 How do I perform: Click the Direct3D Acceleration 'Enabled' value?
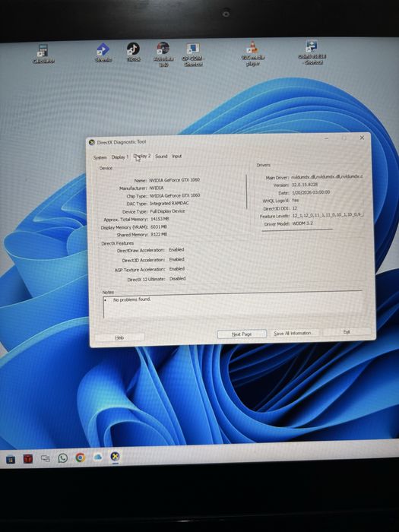pyautogui.click(x=177, y=260)
